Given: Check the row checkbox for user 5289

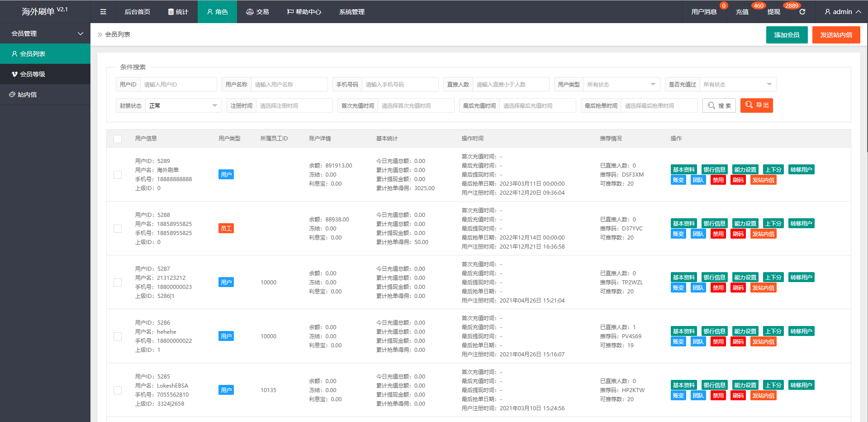Looking at the screenshot, I should (118, 175).
